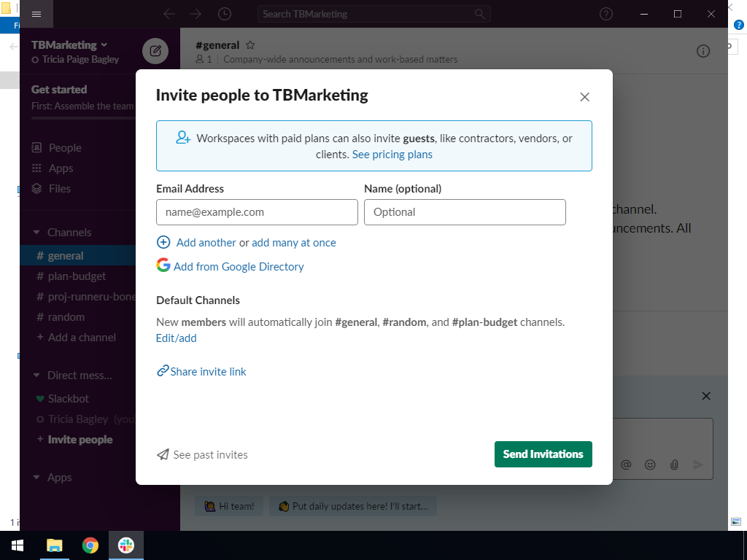Click Add from Google Directory
Image resolution: width=747 pixels, height=560 pixels.
pyautogui.click(x=239, y=267)
